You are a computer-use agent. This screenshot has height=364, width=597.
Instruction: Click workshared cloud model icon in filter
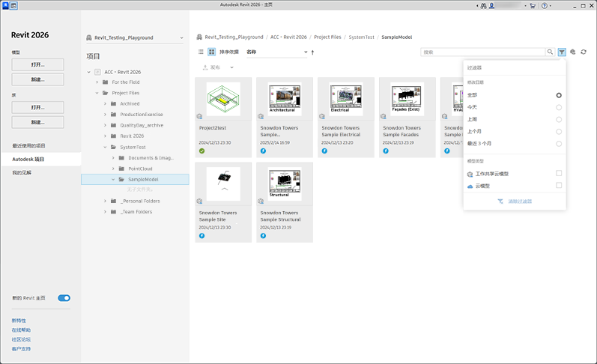pyautogui.click(x=470, y=174)
